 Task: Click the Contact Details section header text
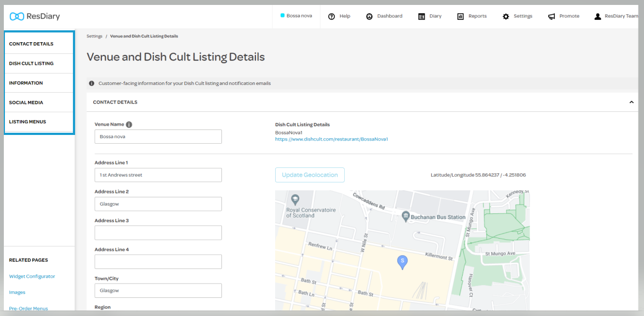115,103
